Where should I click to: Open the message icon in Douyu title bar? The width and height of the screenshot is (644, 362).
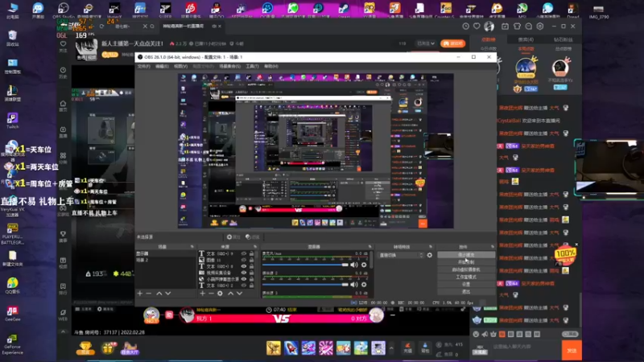pyautogui.click(x=529, y=27)
